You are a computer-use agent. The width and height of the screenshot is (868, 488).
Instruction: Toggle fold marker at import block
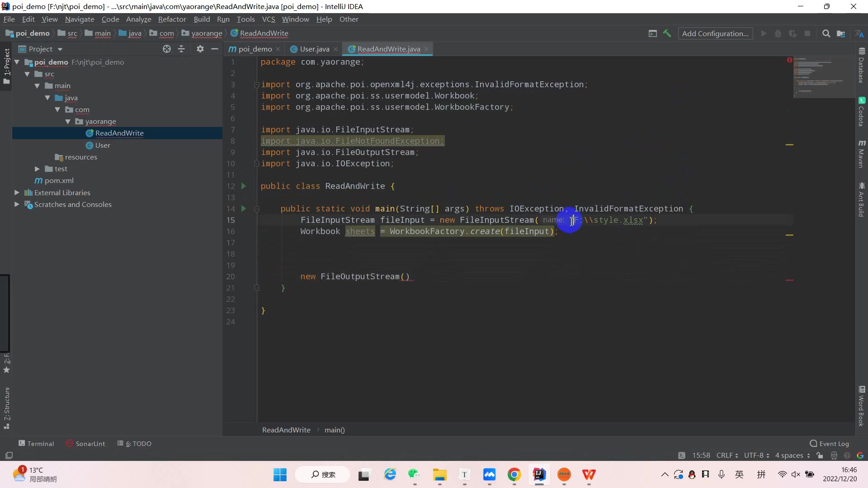(x=256, y=85)
